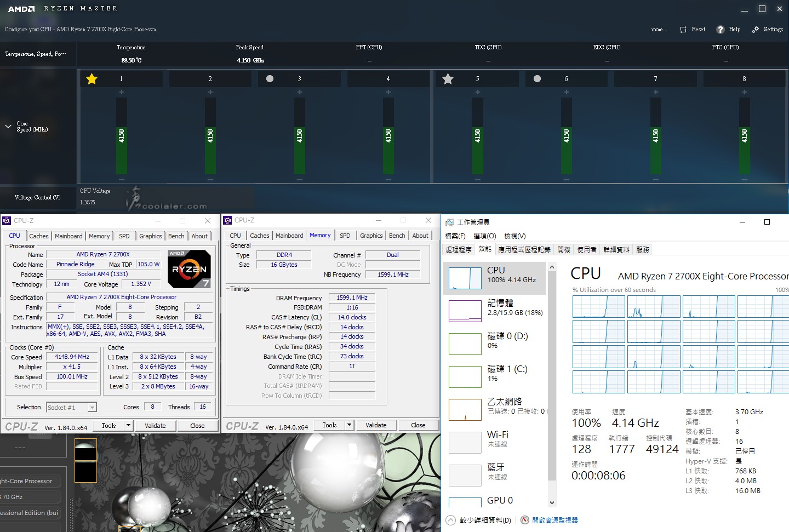The height and width of the screenshot is (532, 789).
Task: Switch to About tab in right CPU-Z
Action: 420,236
